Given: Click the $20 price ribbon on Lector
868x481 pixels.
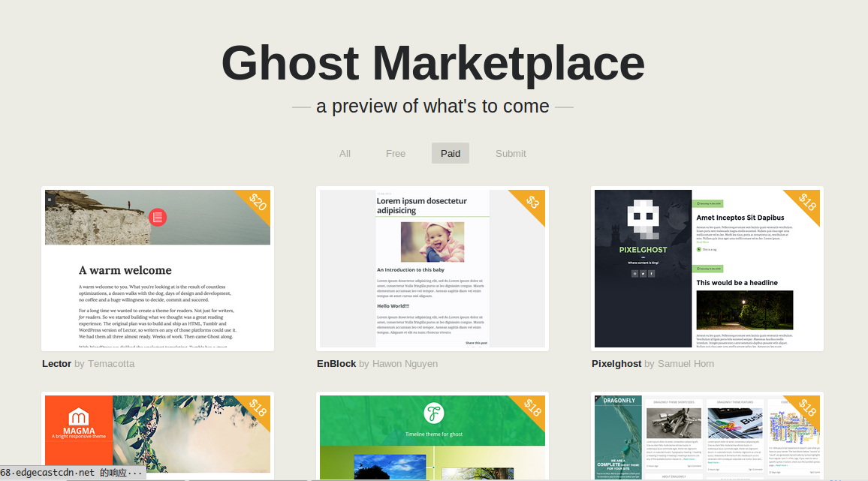Looking at the screenshot, I should [257, 203].
